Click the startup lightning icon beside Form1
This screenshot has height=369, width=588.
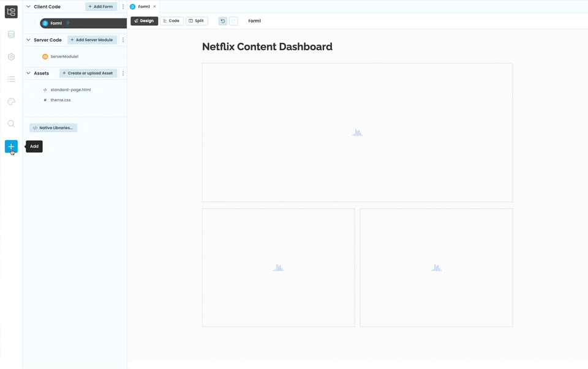tap(68, 23)
